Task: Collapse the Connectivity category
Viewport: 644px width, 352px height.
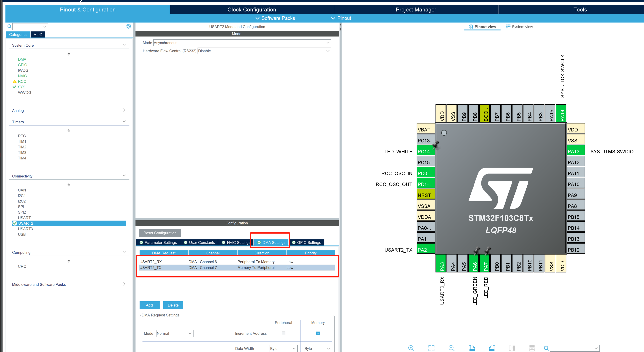Action: pos(124,176)
